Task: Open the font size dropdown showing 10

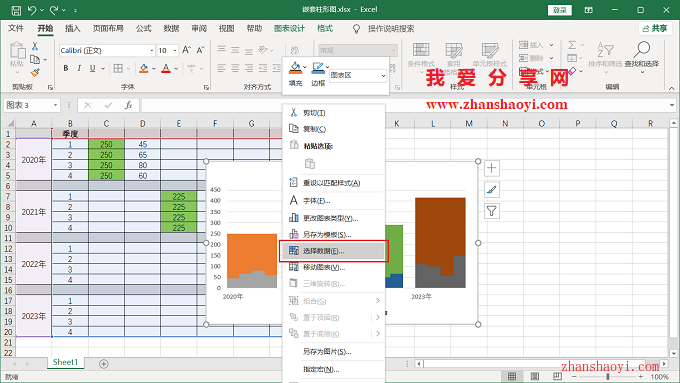Action: pos(175,51)
